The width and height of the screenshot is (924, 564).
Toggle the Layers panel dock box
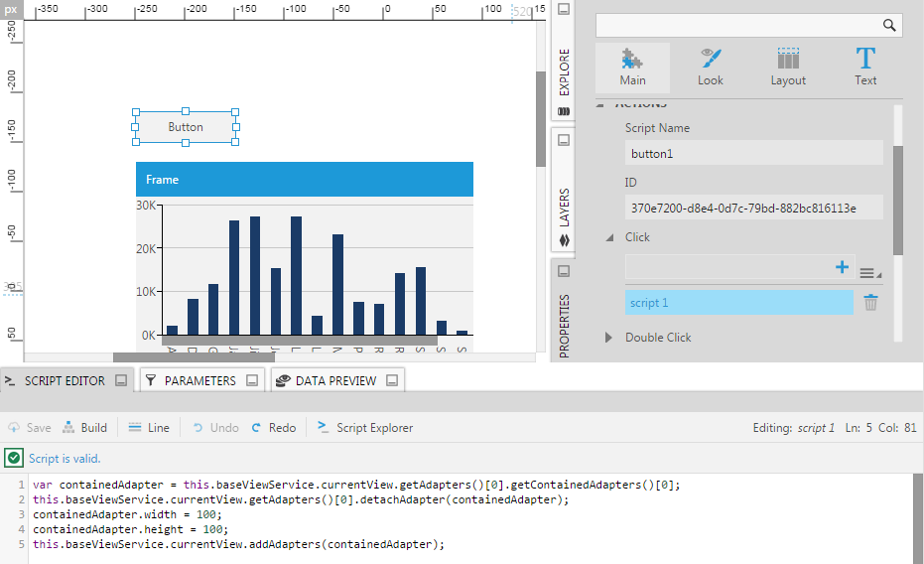(564, 140)
